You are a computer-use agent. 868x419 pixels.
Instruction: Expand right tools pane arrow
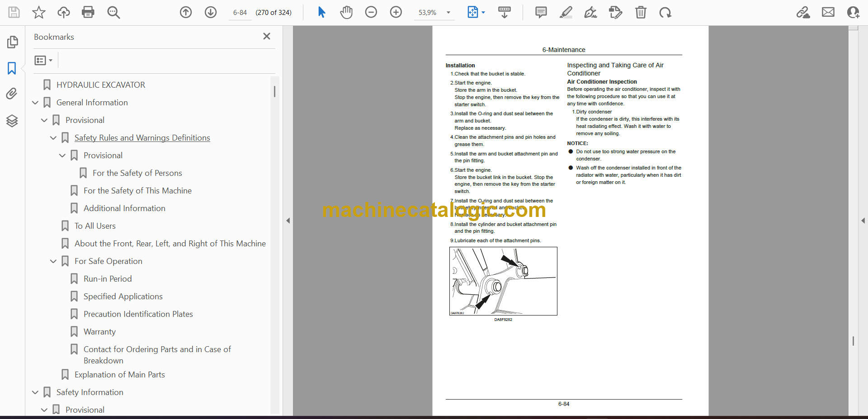tap(863, 221)
